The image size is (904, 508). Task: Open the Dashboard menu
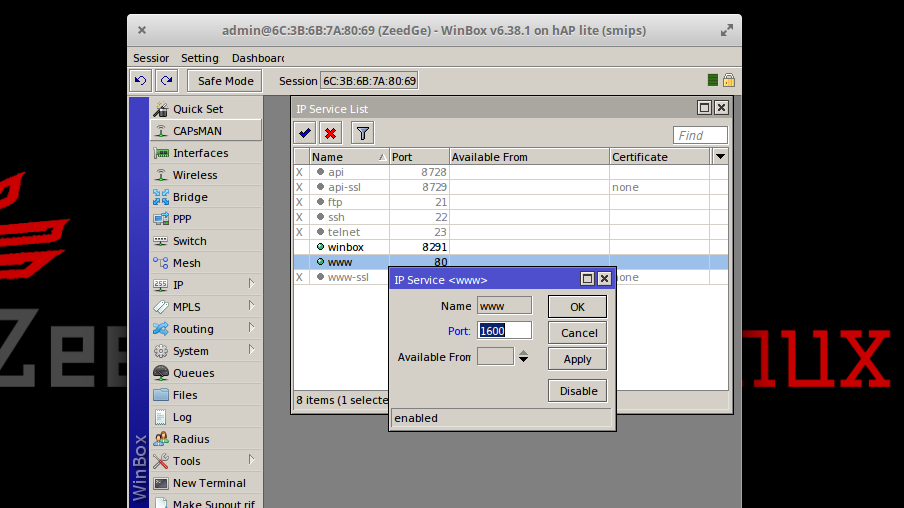(258, 58)
